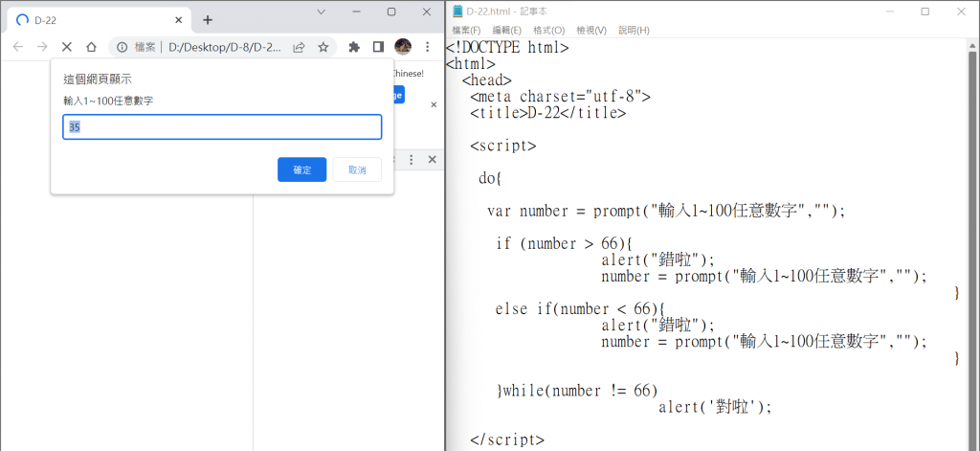The height and width of the screenshot is (451, 980).
Task: Close the DevTools panel
Action: [x=432, y=160]
